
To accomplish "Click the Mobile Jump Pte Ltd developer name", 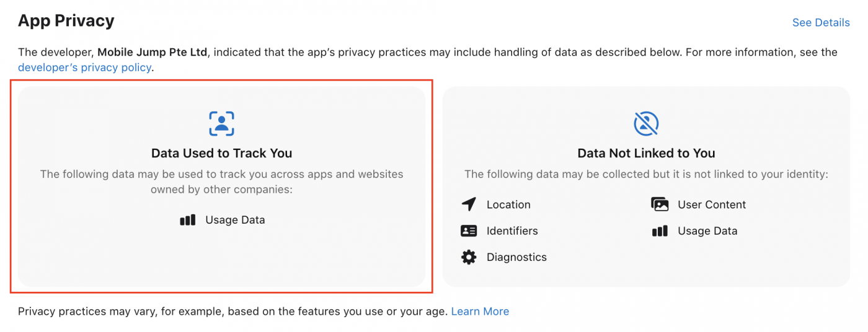I will (152, 52).
